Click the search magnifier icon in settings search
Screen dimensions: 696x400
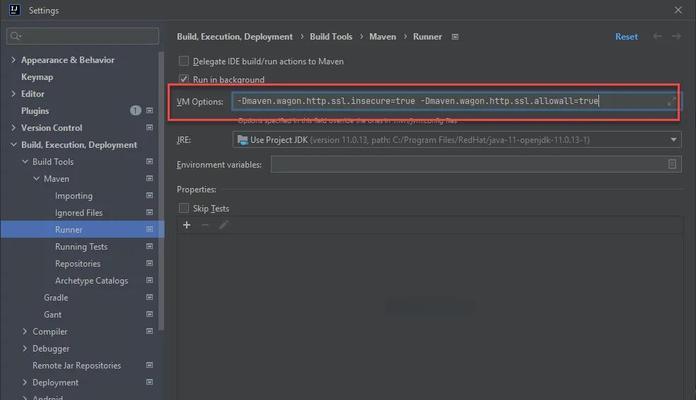point(16,36)
